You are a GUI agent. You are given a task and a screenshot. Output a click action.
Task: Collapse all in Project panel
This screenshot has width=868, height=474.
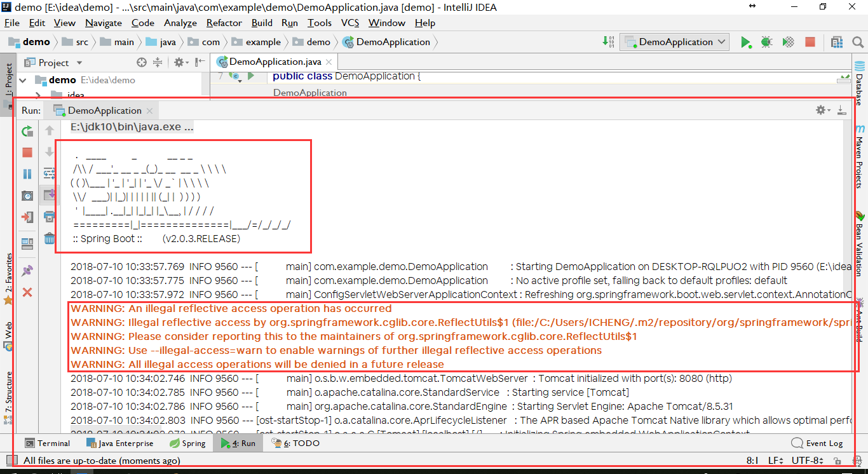(158, 62)
